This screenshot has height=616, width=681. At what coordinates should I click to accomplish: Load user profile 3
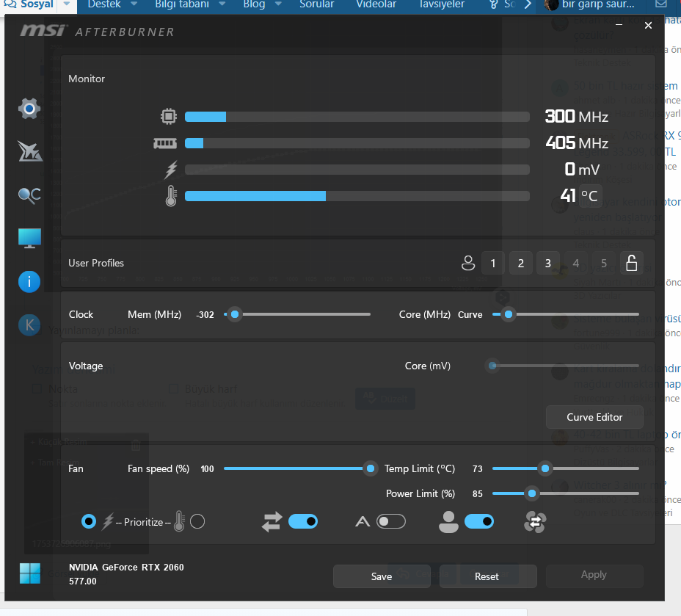click(548, 263)
